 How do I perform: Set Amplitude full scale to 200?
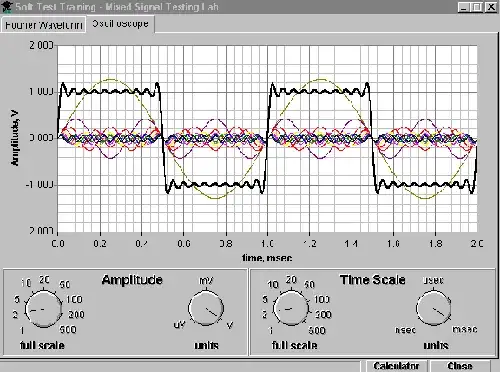click(x=76, y=314)
